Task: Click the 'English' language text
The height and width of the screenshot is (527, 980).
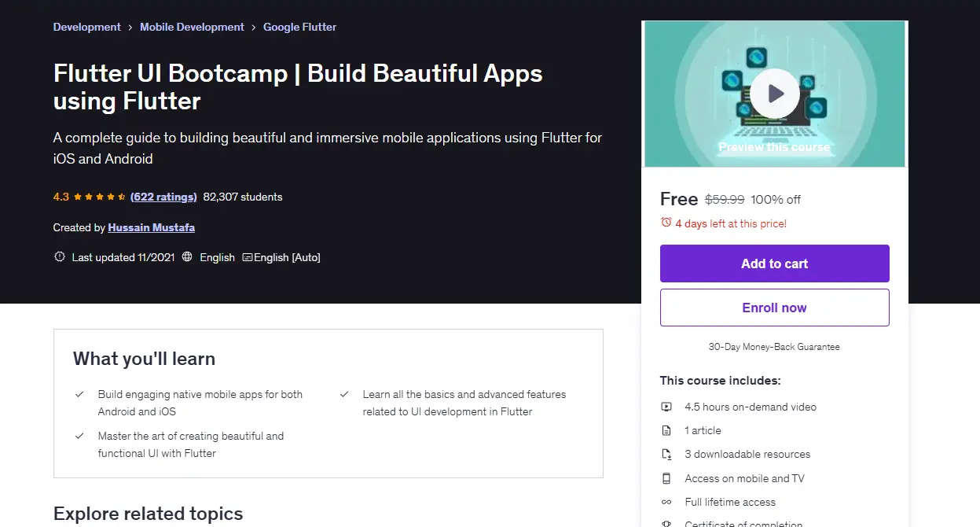Action: (x=218, y=257)
